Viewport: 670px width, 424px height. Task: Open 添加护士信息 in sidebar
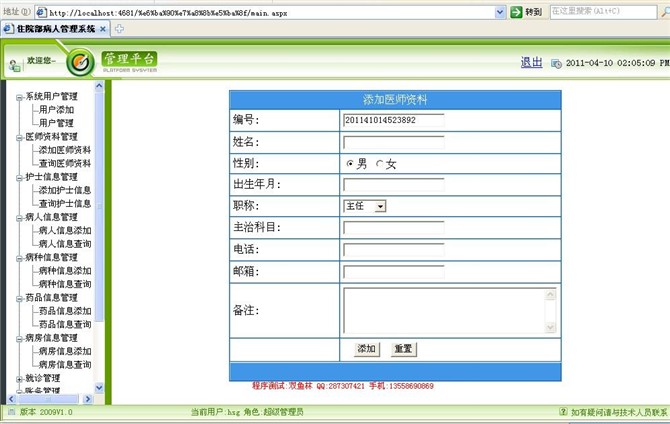tap(65, 190)
